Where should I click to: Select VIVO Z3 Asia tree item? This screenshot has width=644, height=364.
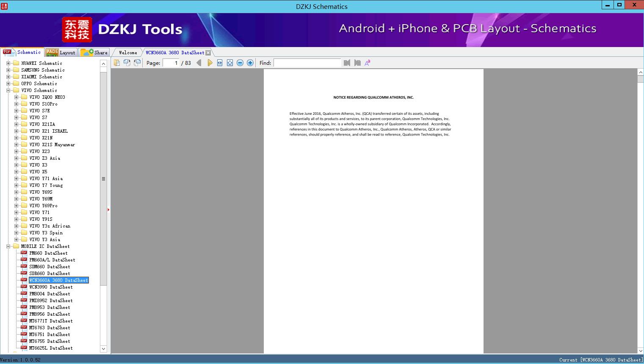pyautogui.click(x=44, y=158)
